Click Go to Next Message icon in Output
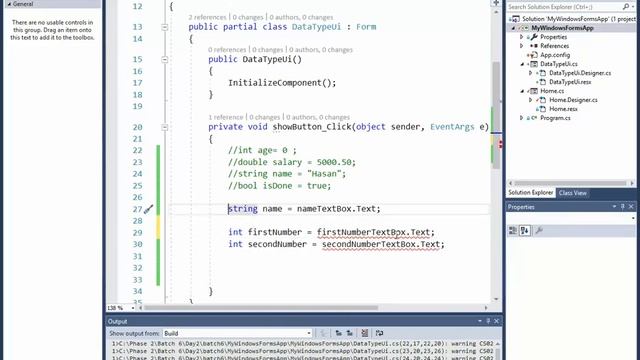The width and height of the screenshot is (640, 360). pos(350,333)
